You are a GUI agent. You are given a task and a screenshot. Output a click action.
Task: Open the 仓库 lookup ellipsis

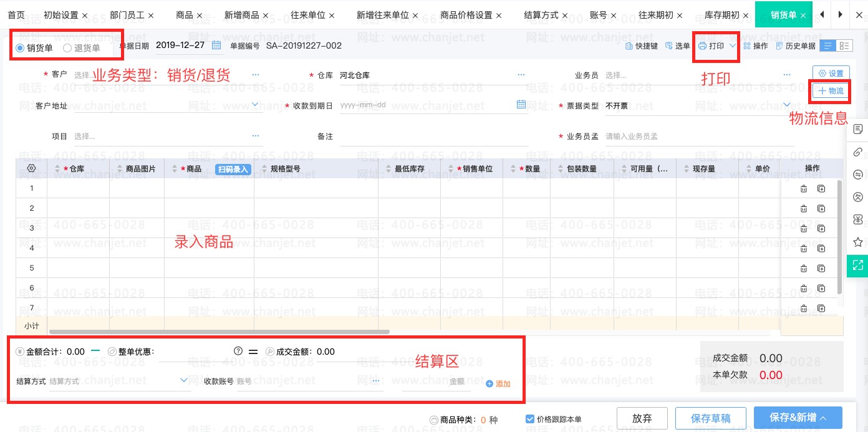click(521, 75)
